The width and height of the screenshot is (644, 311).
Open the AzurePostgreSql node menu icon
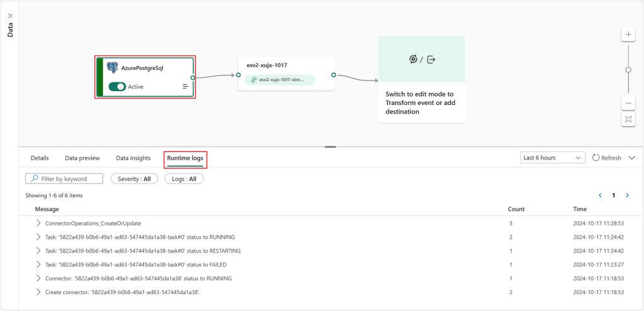coord(186,87)
